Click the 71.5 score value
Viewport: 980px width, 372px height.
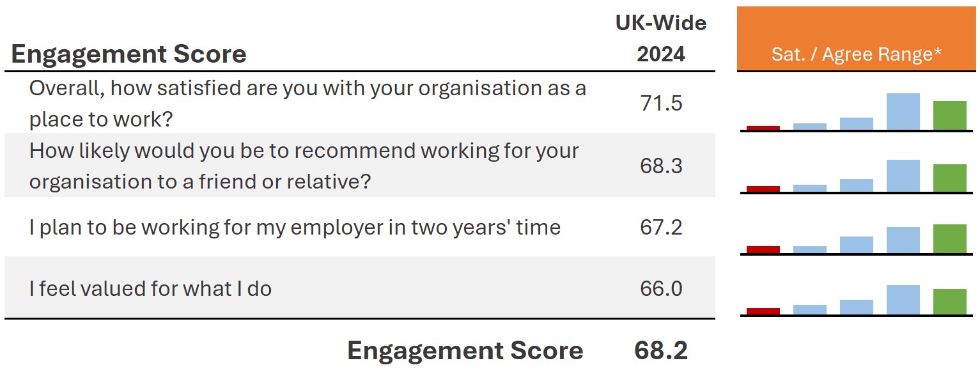(x=661, y=103)
